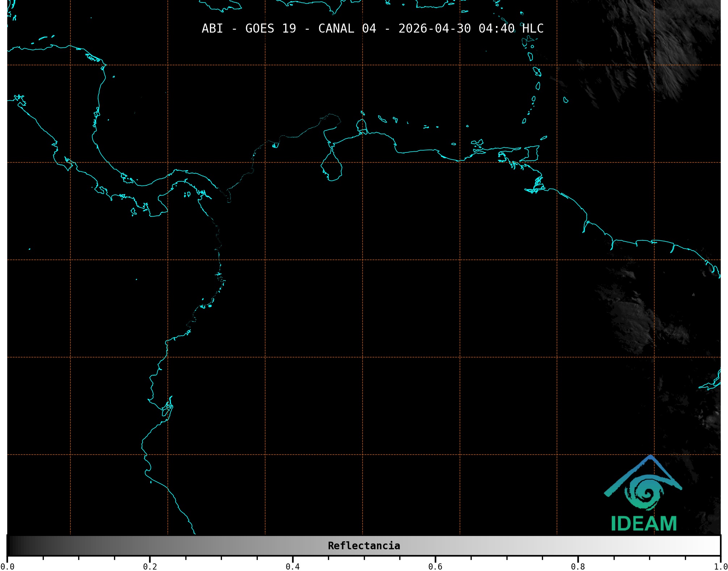Click the green IDEAM text below the logo
This screenshot has width=728, height=571.
(x=644, y=524)
